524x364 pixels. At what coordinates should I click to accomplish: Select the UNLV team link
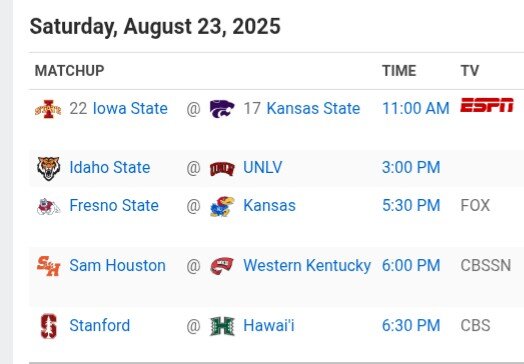click(x=263, y=167)
